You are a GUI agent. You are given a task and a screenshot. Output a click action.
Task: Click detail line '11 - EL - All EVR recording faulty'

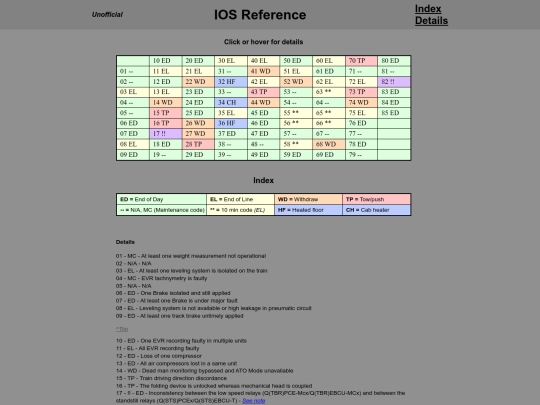pyautogui.click(x=157, y=348)
